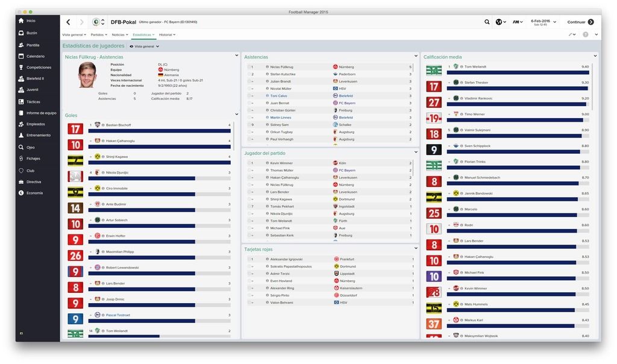Go forward with the right arrow
This screenshot has width=617, height=364.
81,22
